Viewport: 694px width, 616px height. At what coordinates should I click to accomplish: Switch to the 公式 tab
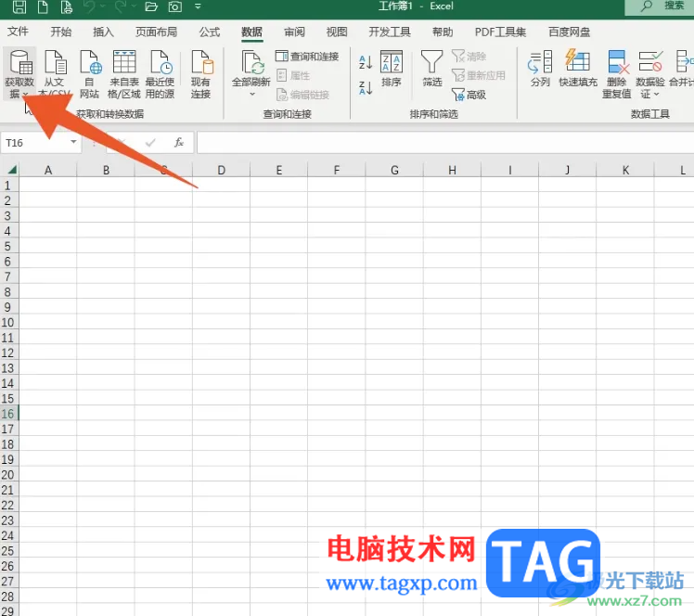tap(210, 32)
